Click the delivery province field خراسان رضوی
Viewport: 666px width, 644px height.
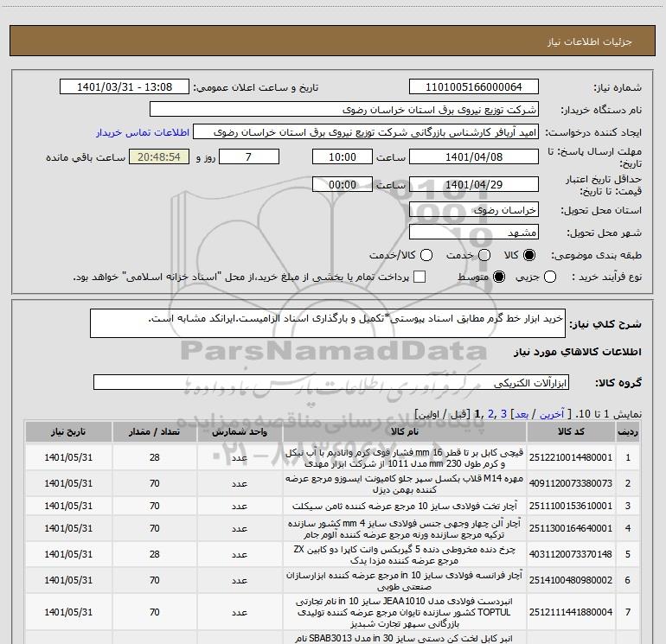pyautogui.click(x=474, y=209)
